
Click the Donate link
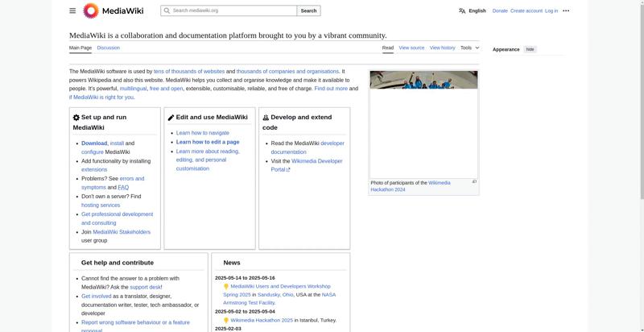point(500,11)
